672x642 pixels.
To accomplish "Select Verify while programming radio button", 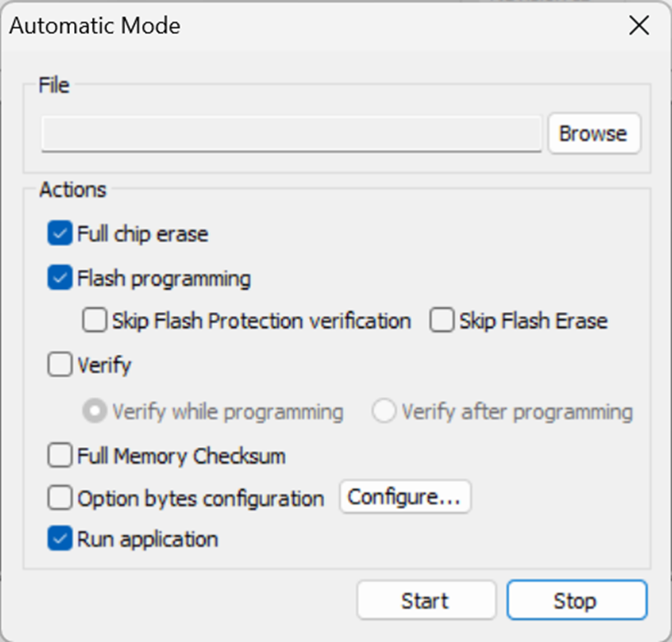I will (95, 411).
